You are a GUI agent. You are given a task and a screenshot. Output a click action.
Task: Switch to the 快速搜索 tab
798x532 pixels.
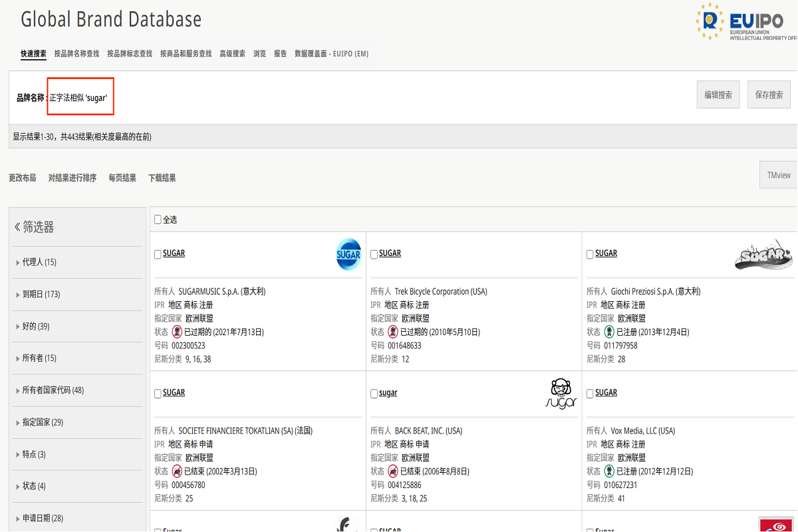pyautogui.click(x=33, y=53)
